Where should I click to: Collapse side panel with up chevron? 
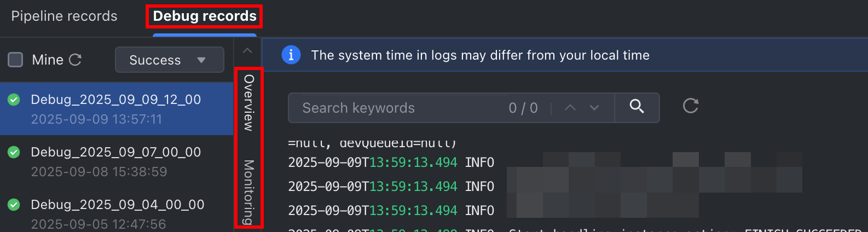pos(247,50)
